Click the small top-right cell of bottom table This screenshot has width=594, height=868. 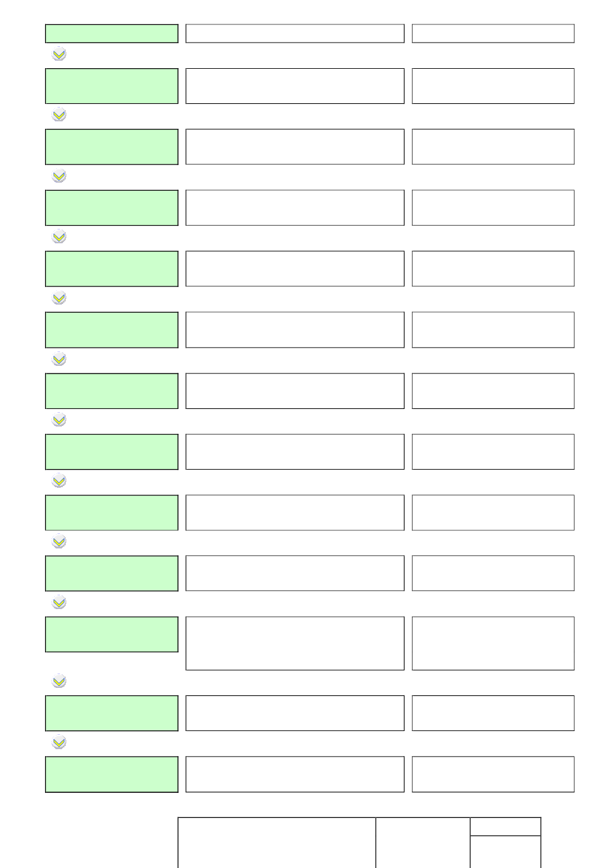tap(505, 826)
